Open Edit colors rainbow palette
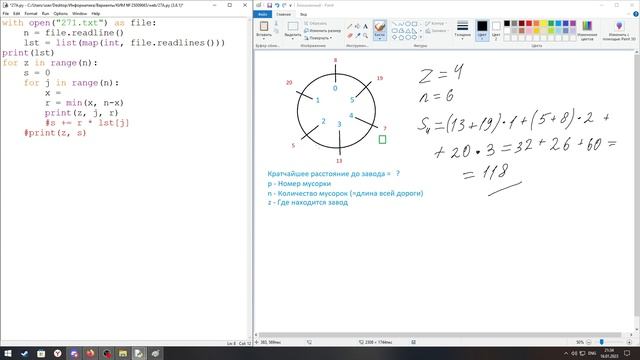The image size is (640, 360). [587, 26]
